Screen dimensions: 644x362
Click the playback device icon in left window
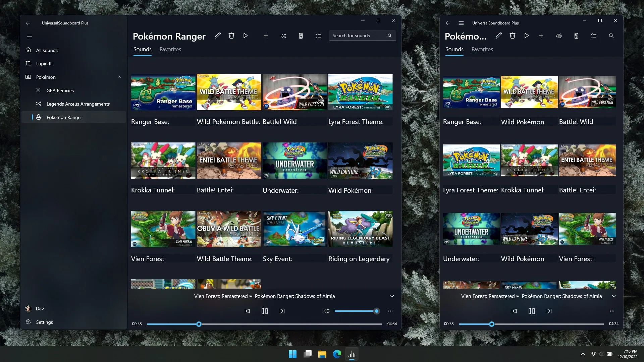coord(301,36)
